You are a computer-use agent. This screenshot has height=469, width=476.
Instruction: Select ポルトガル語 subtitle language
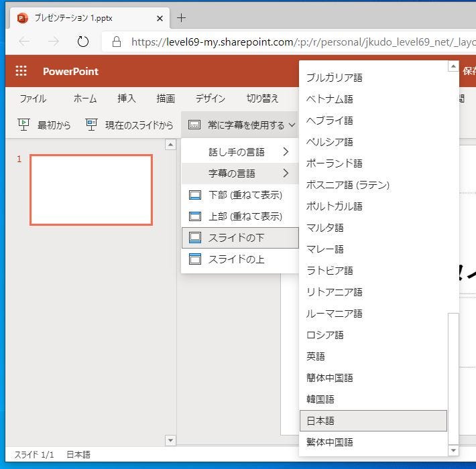click(373, 206)
